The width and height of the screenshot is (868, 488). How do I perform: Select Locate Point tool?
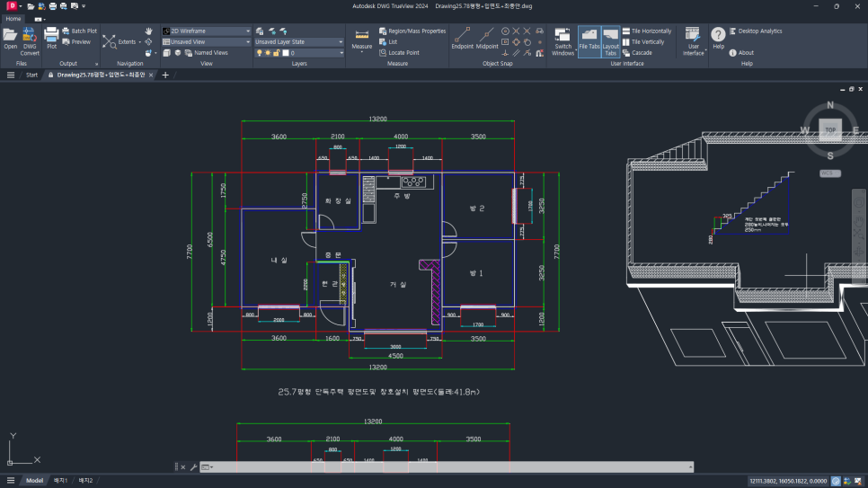(x=399, y=53)
